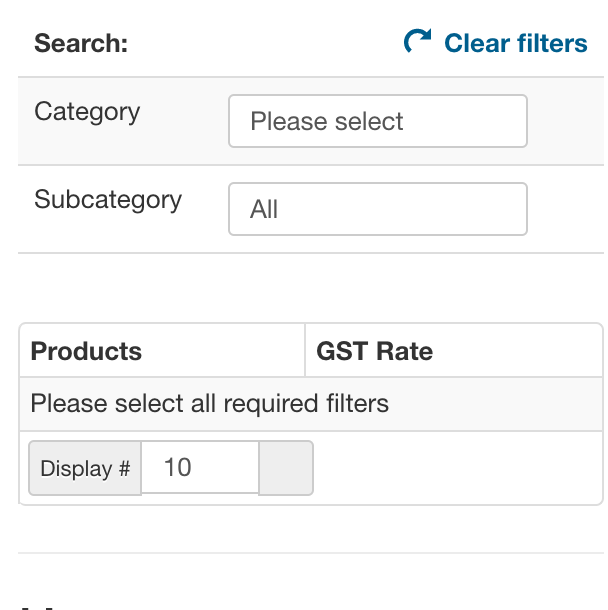Click the 'Search:' heading label
This screenshot has width=608, height=610.
pos(81,44)
